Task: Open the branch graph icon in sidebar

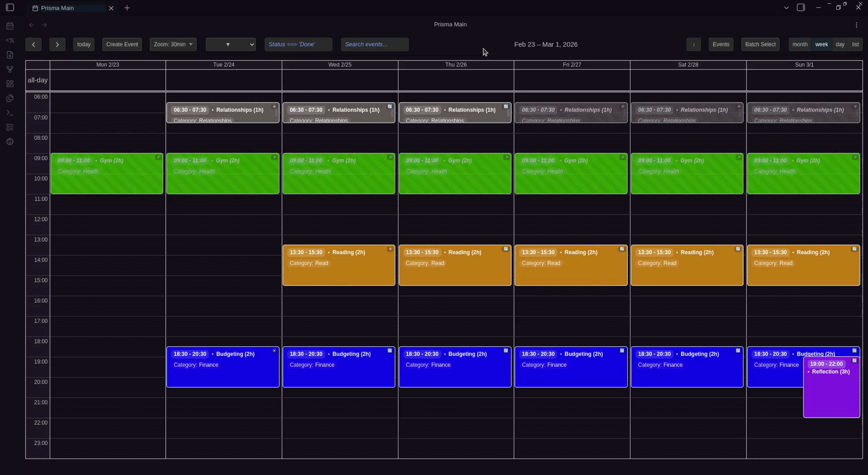Action: 10,69
